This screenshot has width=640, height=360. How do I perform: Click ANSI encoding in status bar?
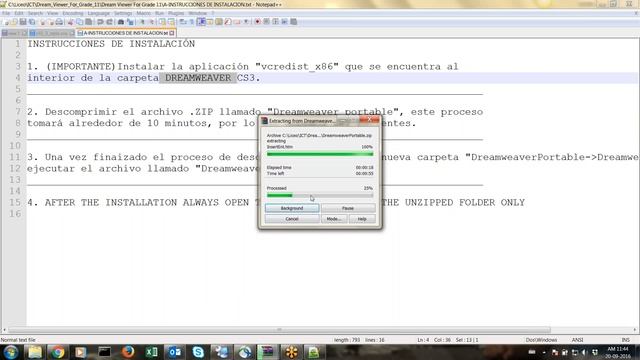(x=577, y=340)
